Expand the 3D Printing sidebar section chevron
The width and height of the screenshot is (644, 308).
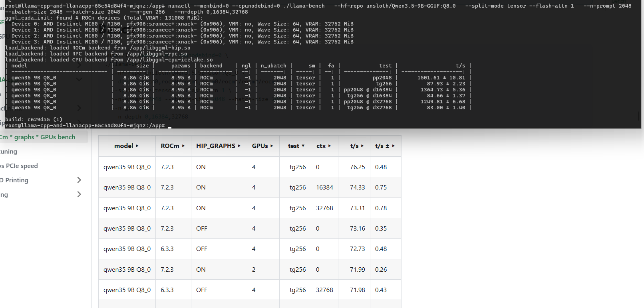[79, 180]
